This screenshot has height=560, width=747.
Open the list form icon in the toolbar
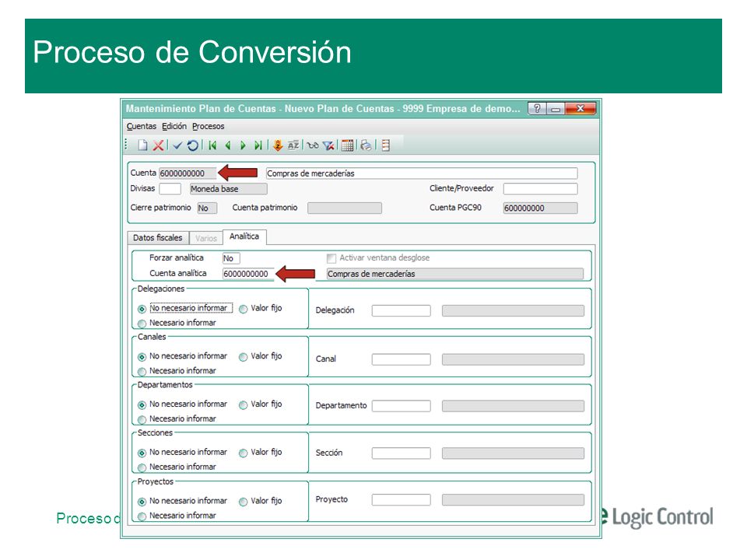click(386, 145)
